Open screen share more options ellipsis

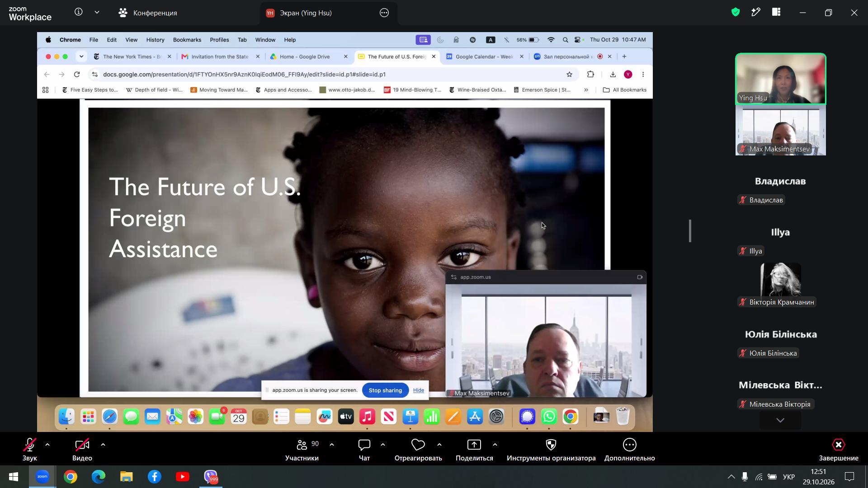pyautogui.click(x=384, y=13)
